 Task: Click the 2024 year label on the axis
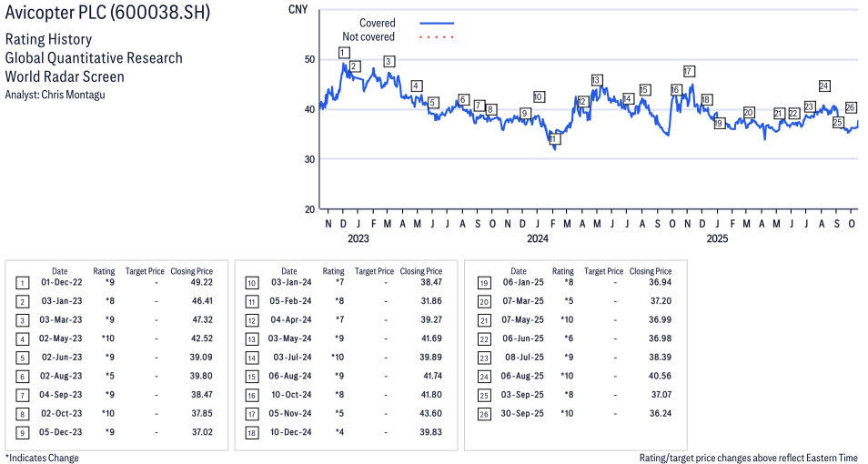[538, 239]
